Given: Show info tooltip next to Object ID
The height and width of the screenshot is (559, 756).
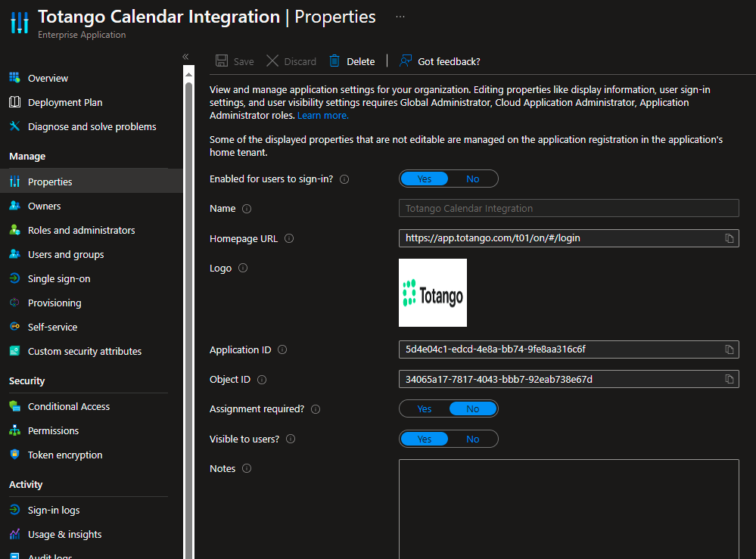Looking at the screenshot, I should pos(262,380).
